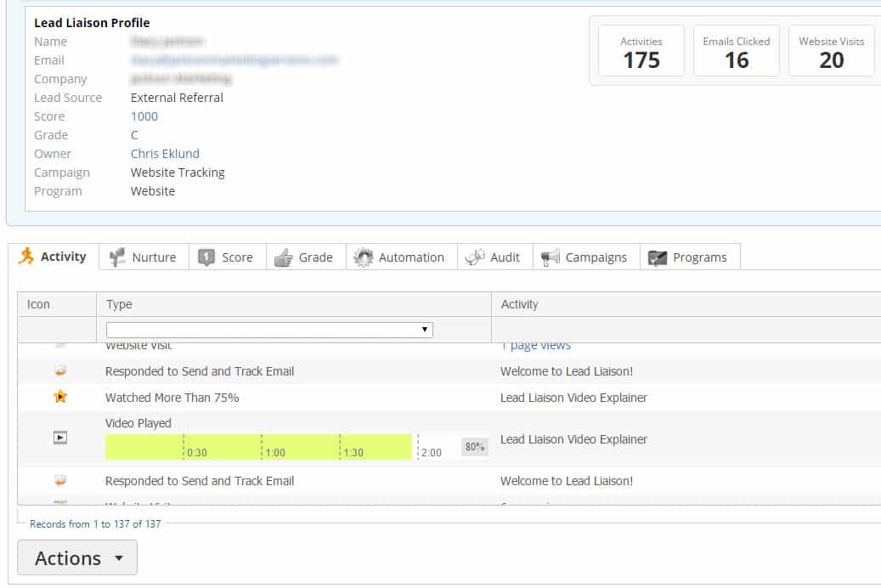Click the star icon beside Watched More Than 75%
This screenshot has height=588, width=881.
pyautogui.click(x=60, y=397)
